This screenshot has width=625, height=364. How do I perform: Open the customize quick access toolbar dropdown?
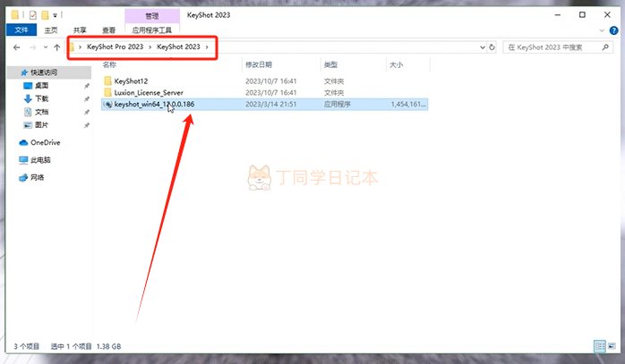tap(55, 15)
